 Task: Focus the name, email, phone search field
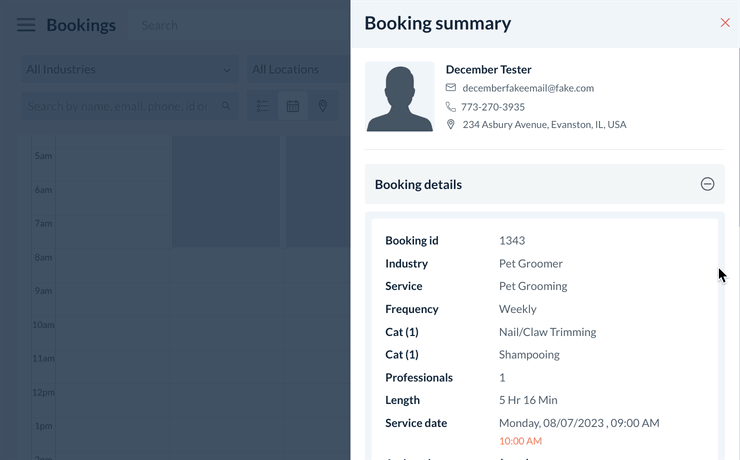[118, 106]
